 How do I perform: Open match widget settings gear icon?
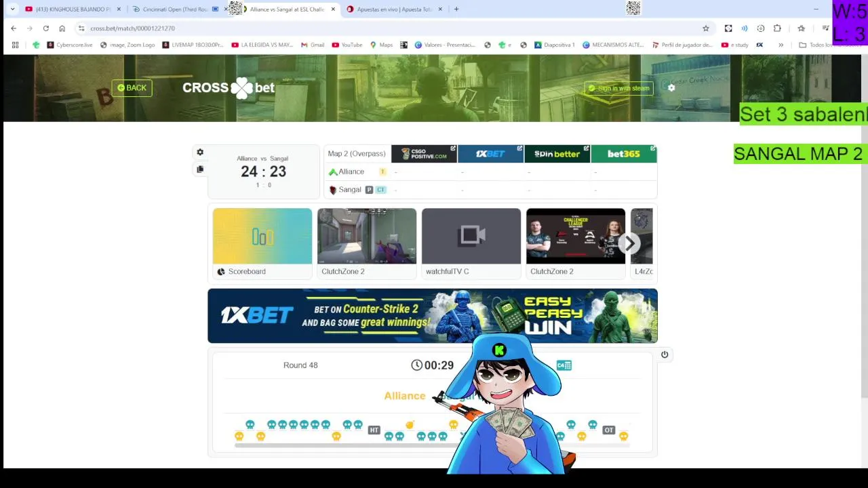click(x=200, y=152)
